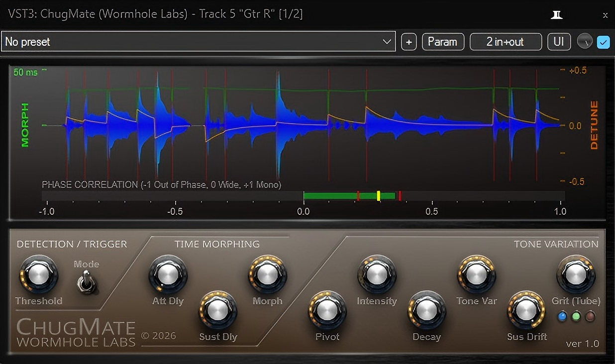
Task: Toggle the UI button
Action: coord(559,42)
